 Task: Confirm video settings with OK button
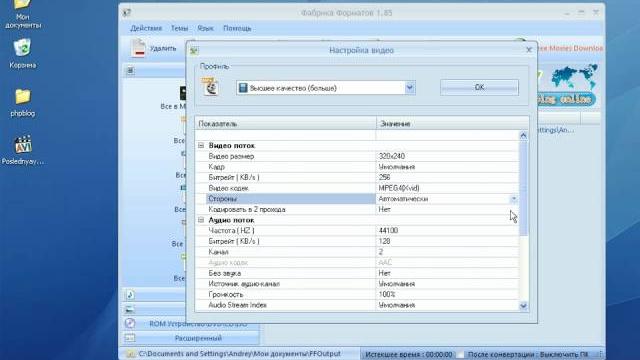(x=479, y=87)
